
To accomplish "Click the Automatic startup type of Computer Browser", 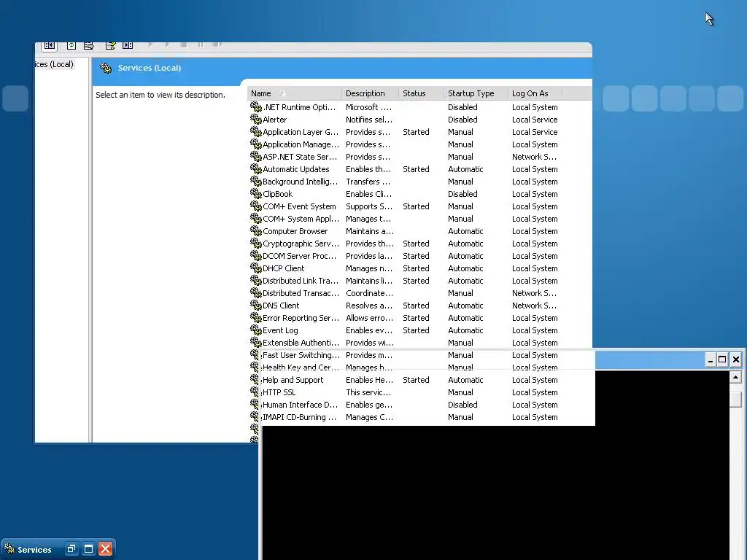I will click(465, 231).
